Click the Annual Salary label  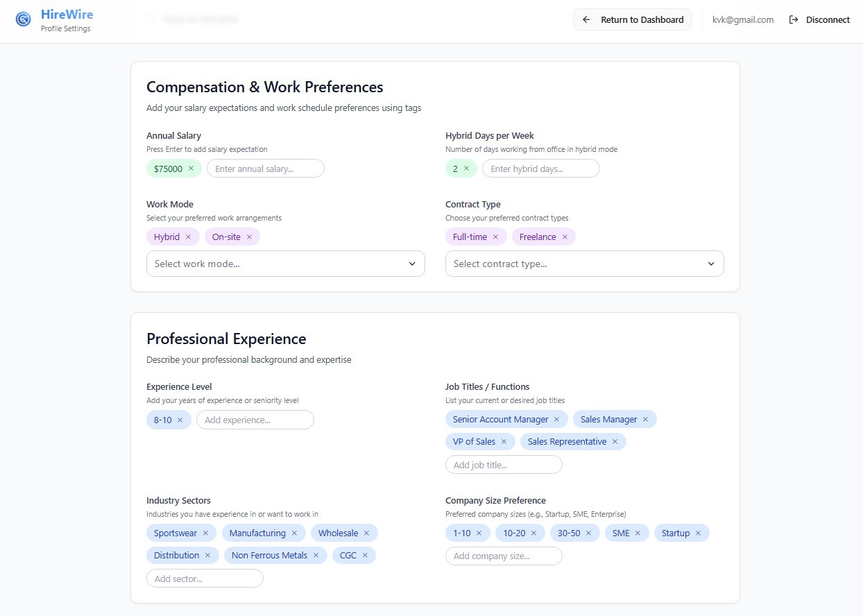pyautogui.click(x=173, y=136)
